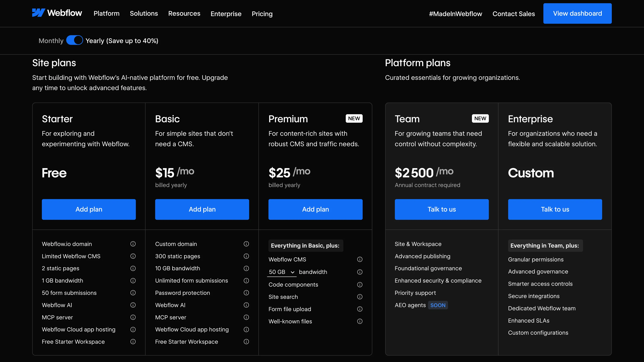Info icon for Basic Webflow Cloud app hosting
The image size is (644, 362).
pyautogui.click(x=246, y=330)
